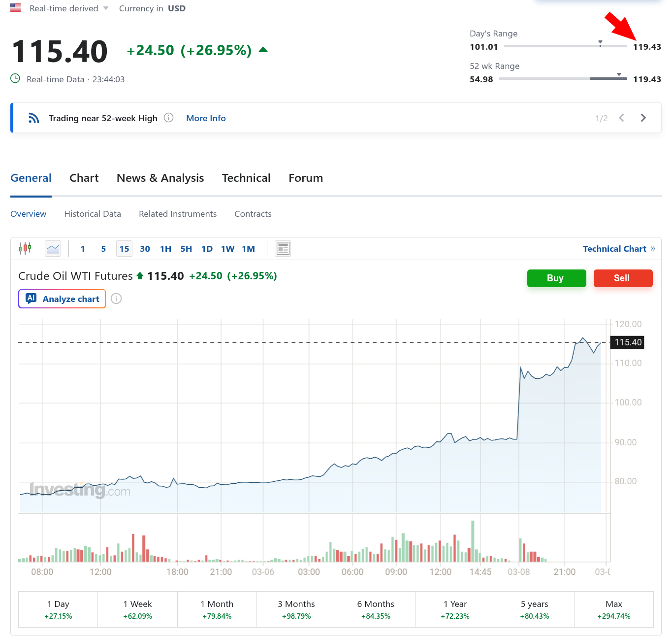672x636 pixels.
Task: Click the Crude Oil WTI Futures title
Action: tap(75, 276)
